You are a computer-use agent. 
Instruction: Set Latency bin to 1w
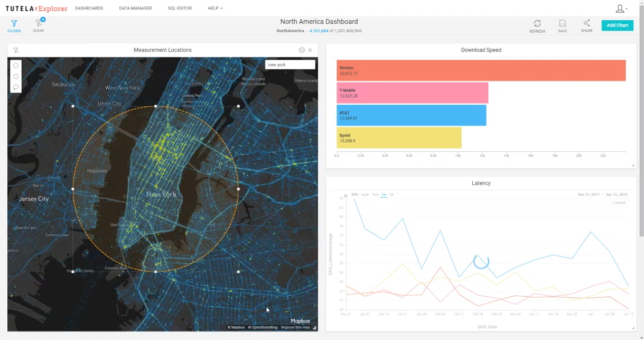pos(384,195)
